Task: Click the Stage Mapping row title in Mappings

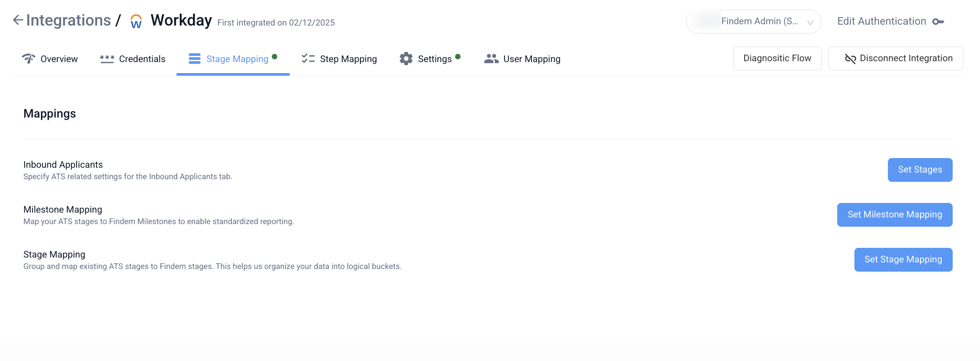Action: pyautogui.click(x=54, y=254)
